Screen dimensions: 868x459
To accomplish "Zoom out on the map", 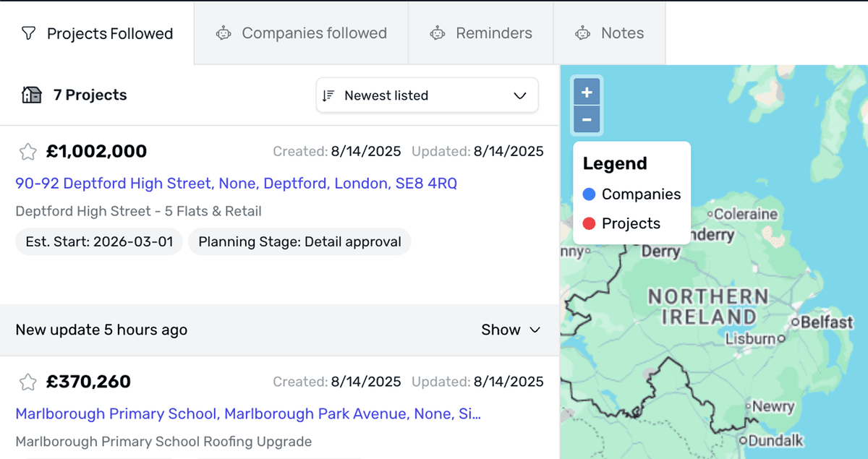I will pyautogui.click(x=587, y=120).
